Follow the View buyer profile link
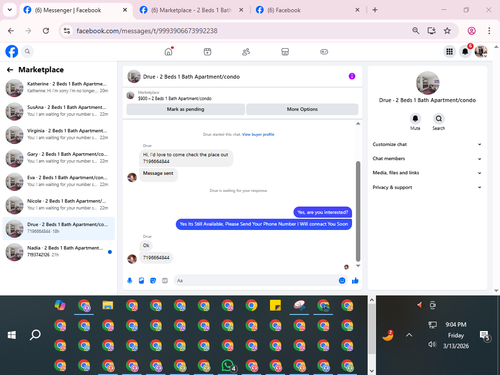The image size is (500, 375). tap(258, 135)
